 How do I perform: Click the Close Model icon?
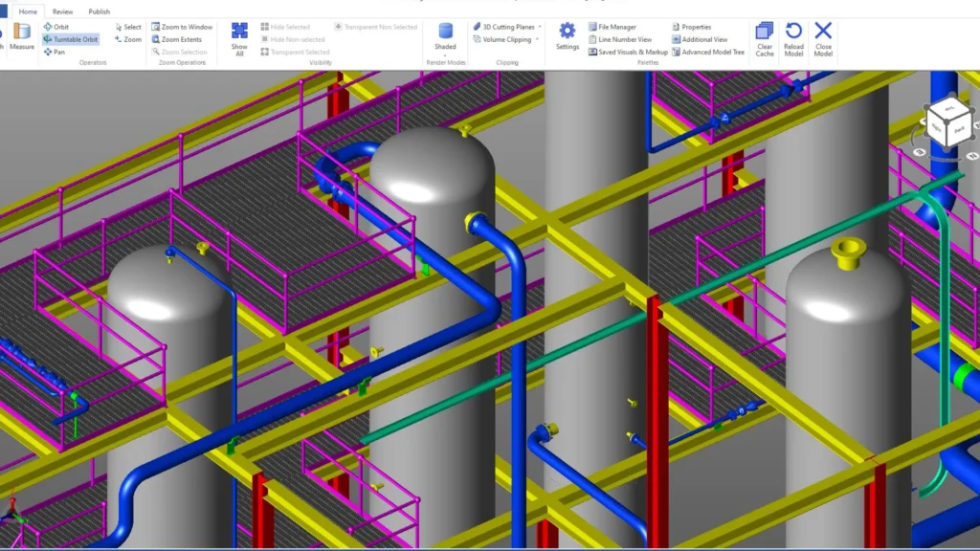coord(823,37)
